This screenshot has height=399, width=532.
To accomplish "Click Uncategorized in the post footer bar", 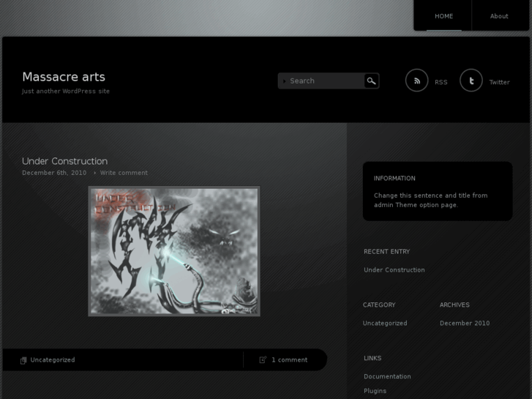I will point(53,360).
